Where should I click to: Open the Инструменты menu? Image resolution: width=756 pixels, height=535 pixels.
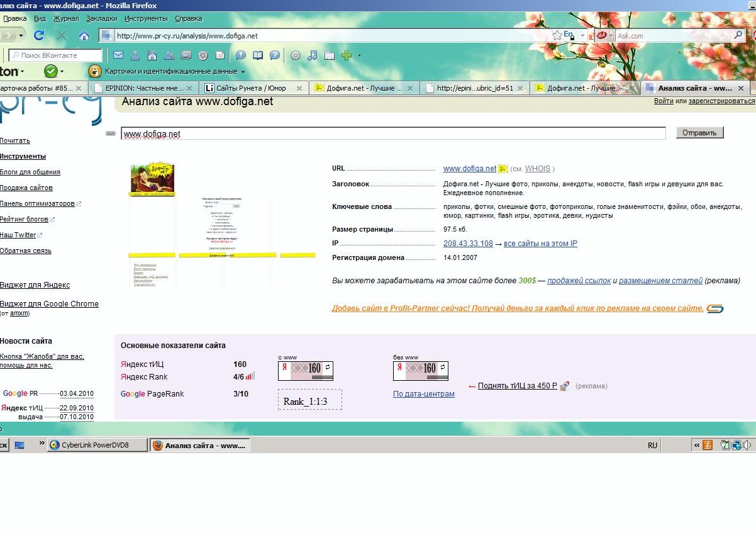pyautogui.click(x=146, y=19)
